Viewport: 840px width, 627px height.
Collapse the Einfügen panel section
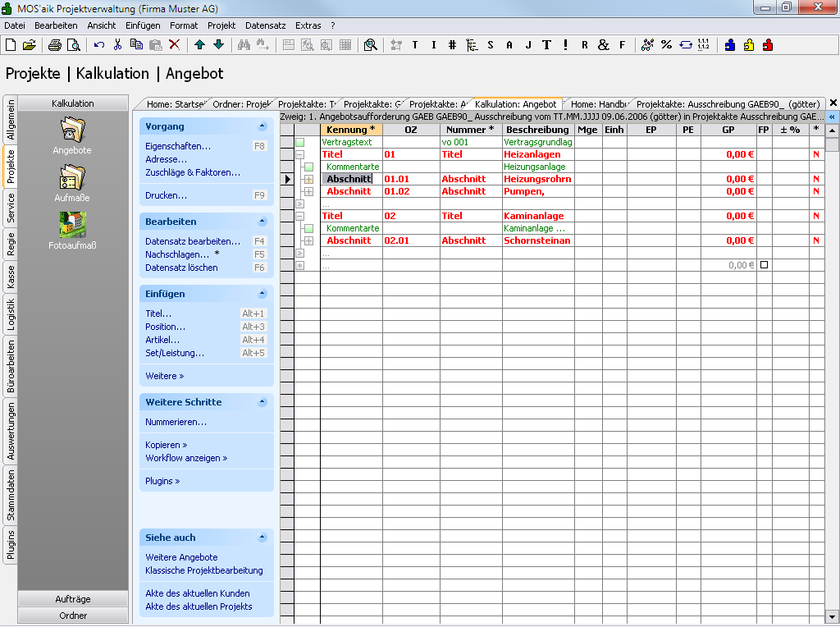tap(262, 294)
